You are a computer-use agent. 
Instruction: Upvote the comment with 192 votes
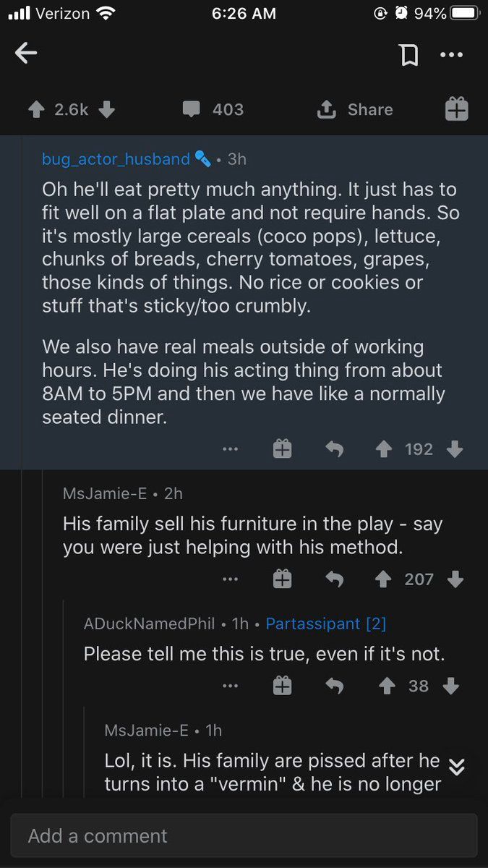[x=384, y=449]
